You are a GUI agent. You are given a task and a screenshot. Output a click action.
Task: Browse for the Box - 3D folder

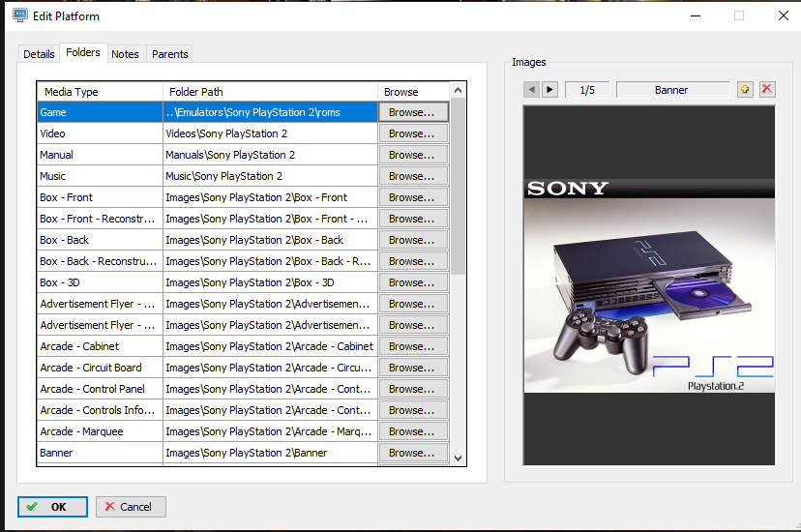(413, 282)
